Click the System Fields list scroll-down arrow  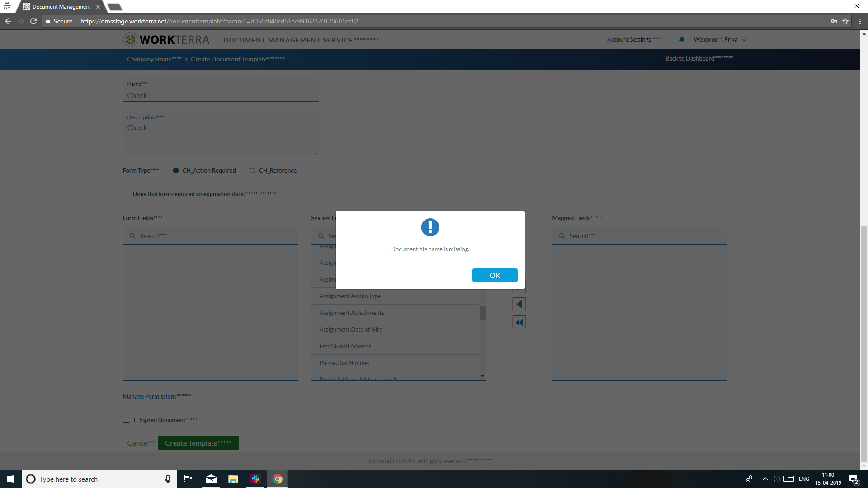tap(482, 376)
